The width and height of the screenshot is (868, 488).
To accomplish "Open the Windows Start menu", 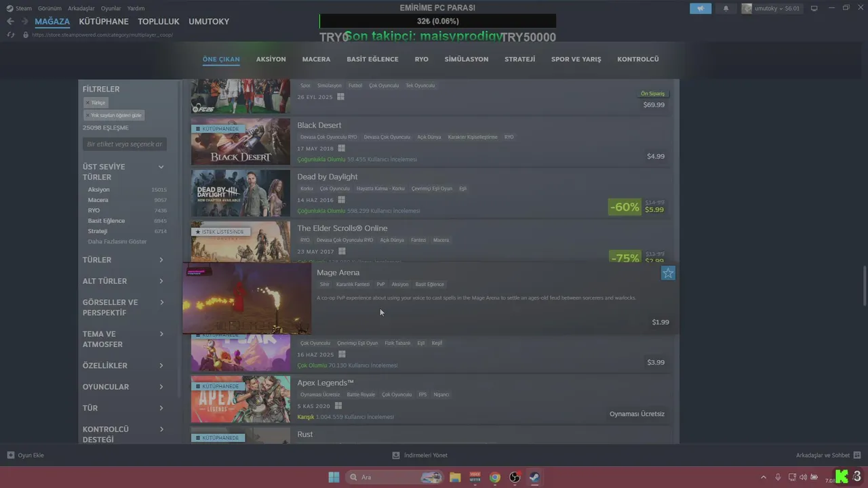I will [334, 477].
